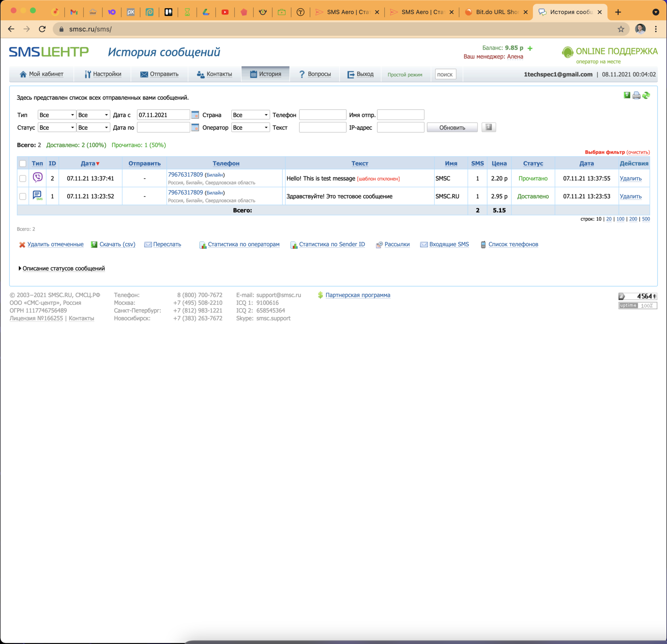667x644 pixels.
Task: Tick the select-all checkbox in table header
Action: [23, 164]
